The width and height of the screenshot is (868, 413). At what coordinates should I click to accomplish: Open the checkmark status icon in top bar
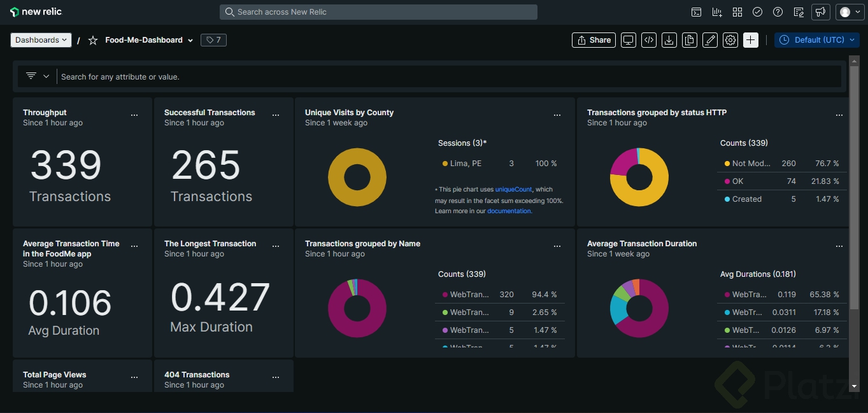[x=758, y=12]
